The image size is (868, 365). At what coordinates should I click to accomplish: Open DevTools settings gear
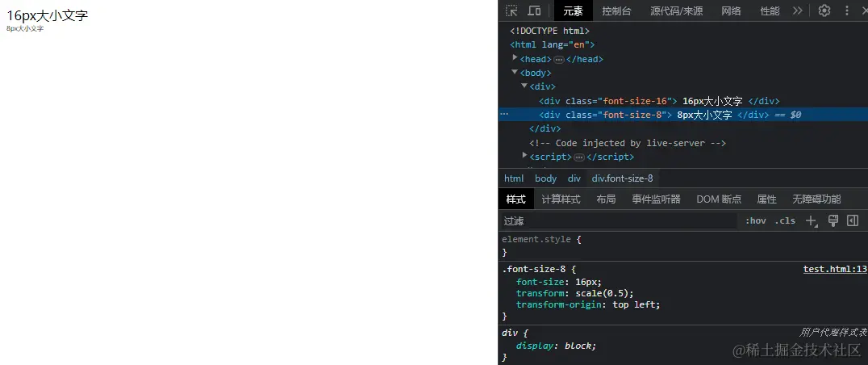click(824, 10)
